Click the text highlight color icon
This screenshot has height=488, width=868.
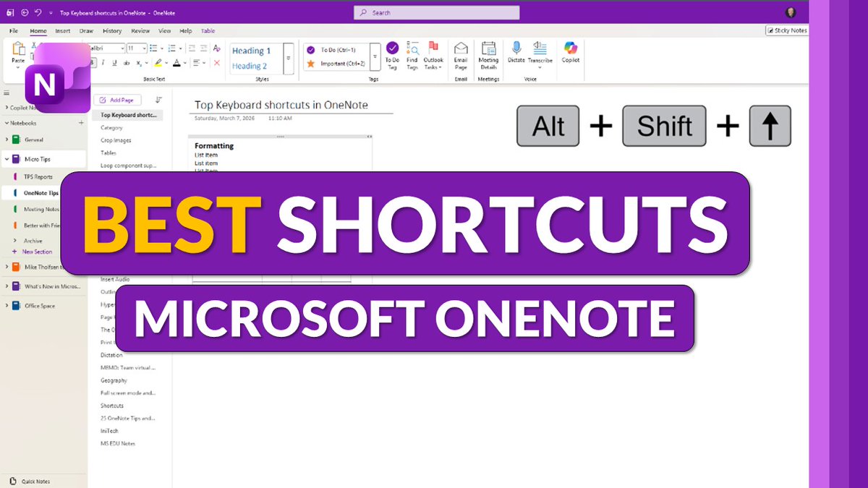(x=158, y=63)
